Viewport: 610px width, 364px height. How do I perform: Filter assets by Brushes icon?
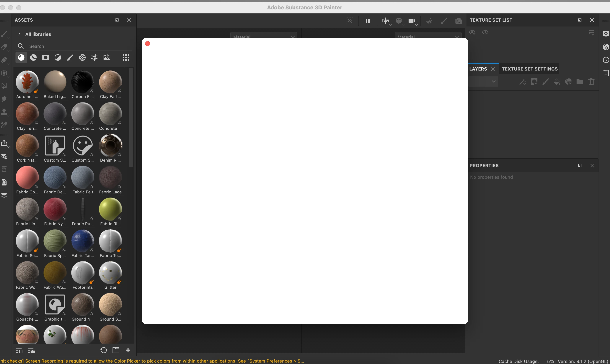click(x=70, y=58)
